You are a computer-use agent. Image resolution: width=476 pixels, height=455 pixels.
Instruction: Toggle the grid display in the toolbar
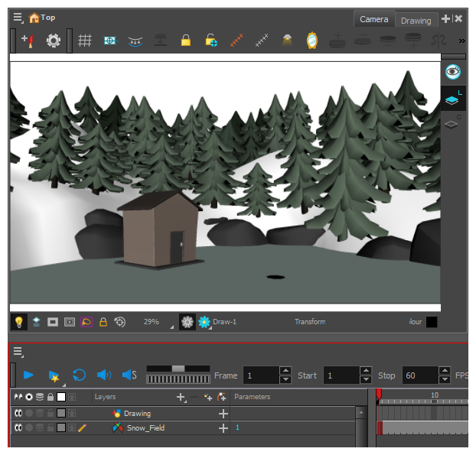85,41
